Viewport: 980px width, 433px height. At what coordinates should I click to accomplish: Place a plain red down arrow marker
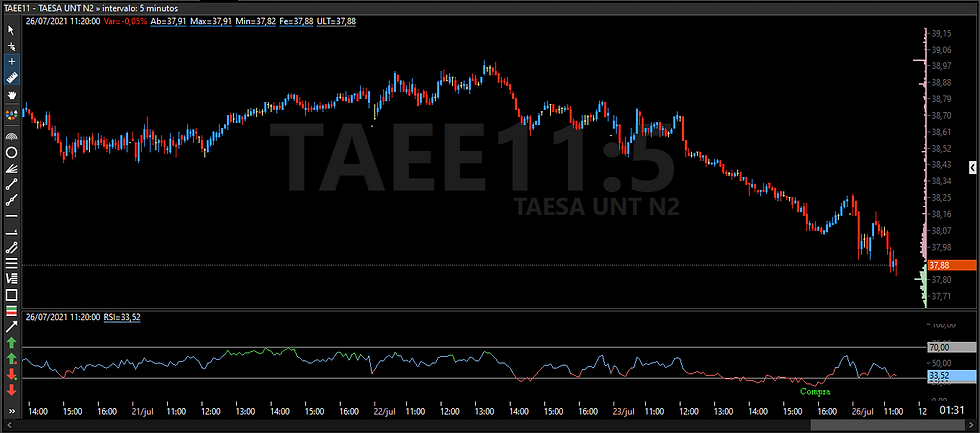11,391
